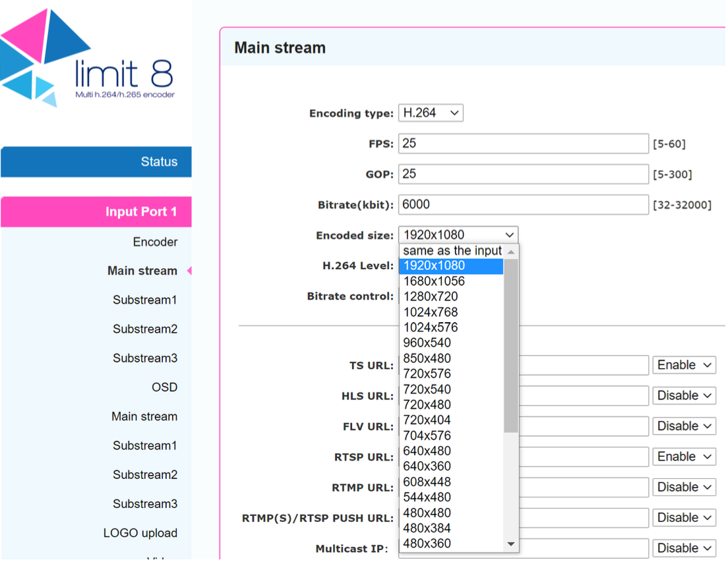Click the resolution list's scroll-up arrow

511,252
